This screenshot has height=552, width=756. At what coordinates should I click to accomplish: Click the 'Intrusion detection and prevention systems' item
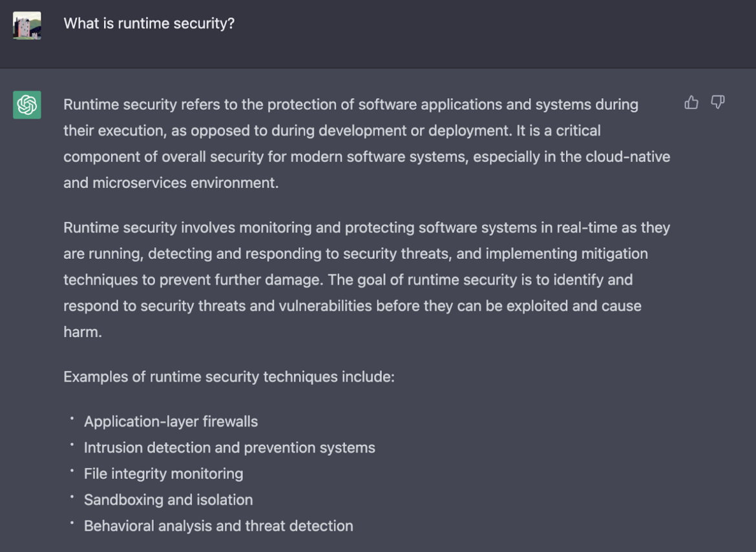point(229,447)
